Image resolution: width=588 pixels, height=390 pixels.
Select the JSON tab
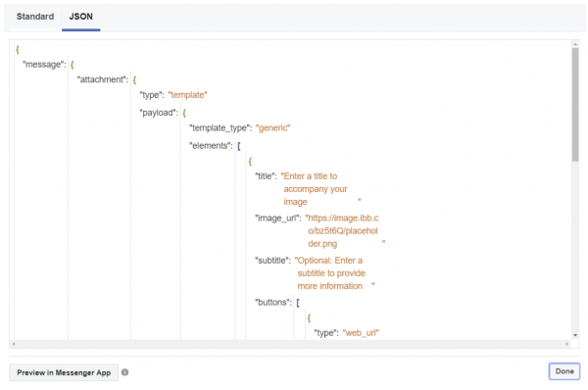point(80,17)
